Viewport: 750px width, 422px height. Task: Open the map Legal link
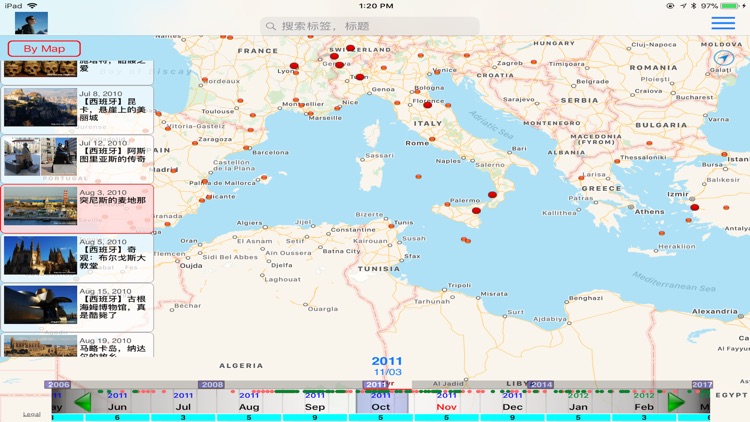click(32, 414)
